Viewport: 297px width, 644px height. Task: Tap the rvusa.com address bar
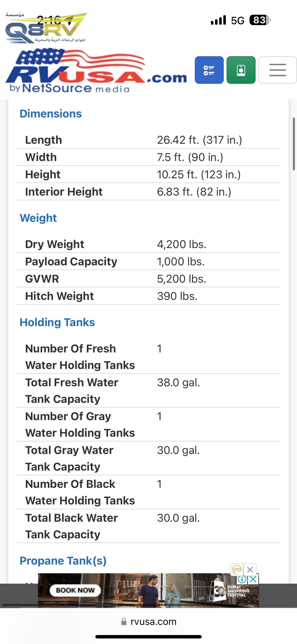point(153,621)
